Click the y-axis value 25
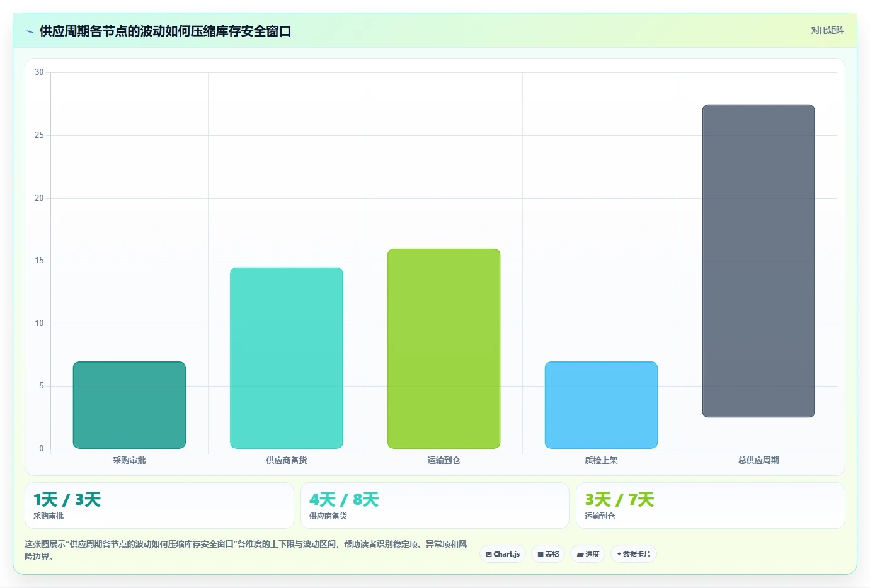The width and height of the screenshot is (870, 588). point(39,135)
